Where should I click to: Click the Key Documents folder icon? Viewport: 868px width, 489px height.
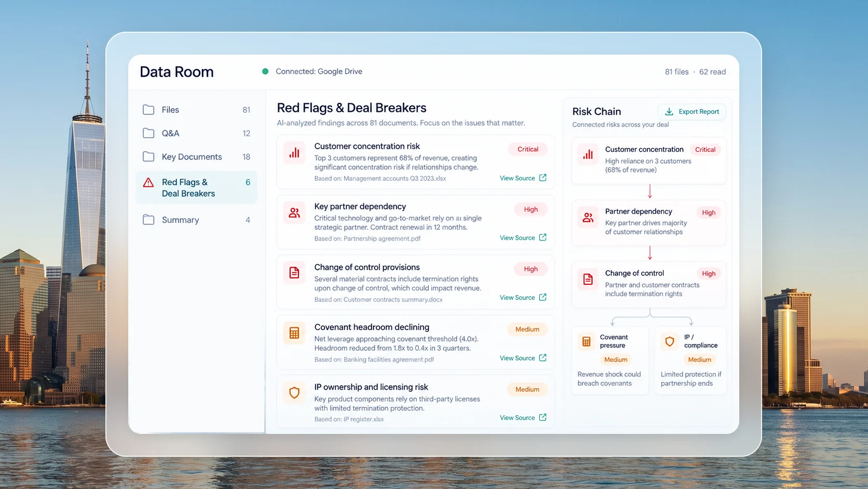click(148, 156)
